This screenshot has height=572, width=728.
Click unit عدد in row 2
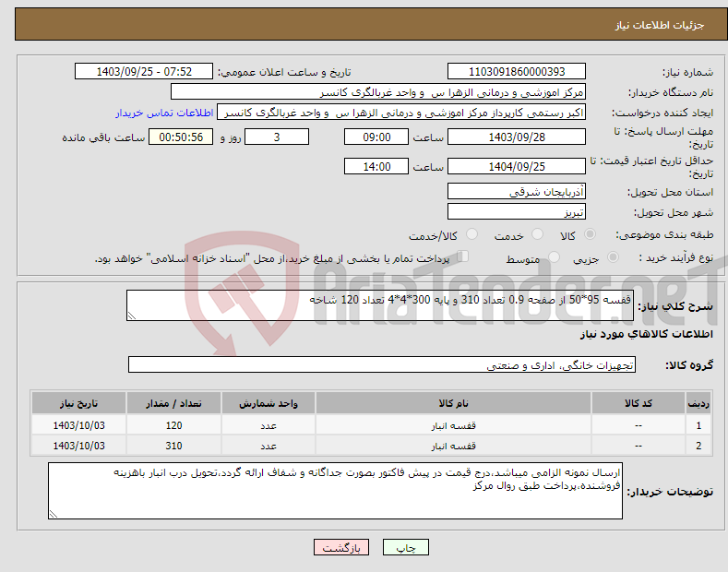269,446
